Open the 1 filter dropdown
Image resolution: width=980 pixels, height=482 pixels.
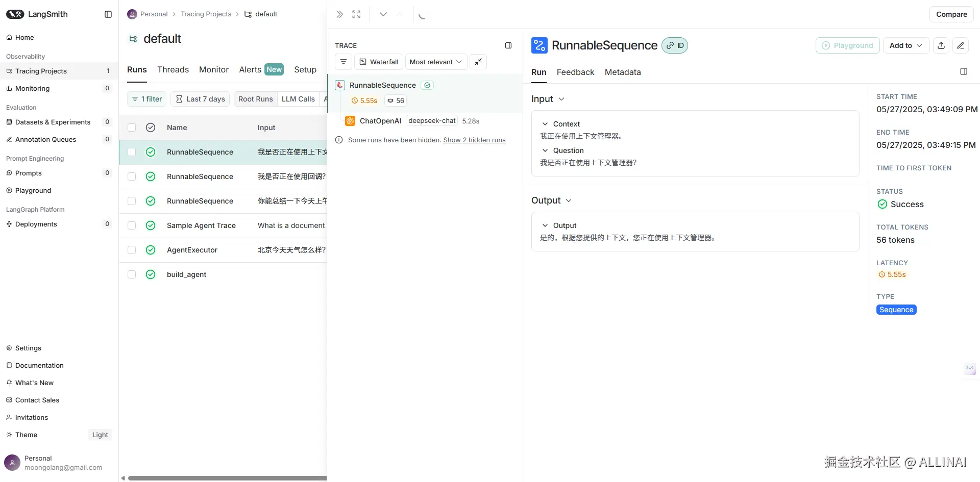[x=147, y=99]
